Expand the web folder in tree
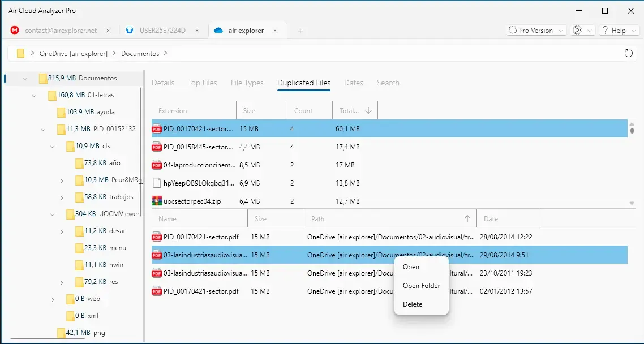Viewport: 644px width, 344px height. (x=53, y=300)
